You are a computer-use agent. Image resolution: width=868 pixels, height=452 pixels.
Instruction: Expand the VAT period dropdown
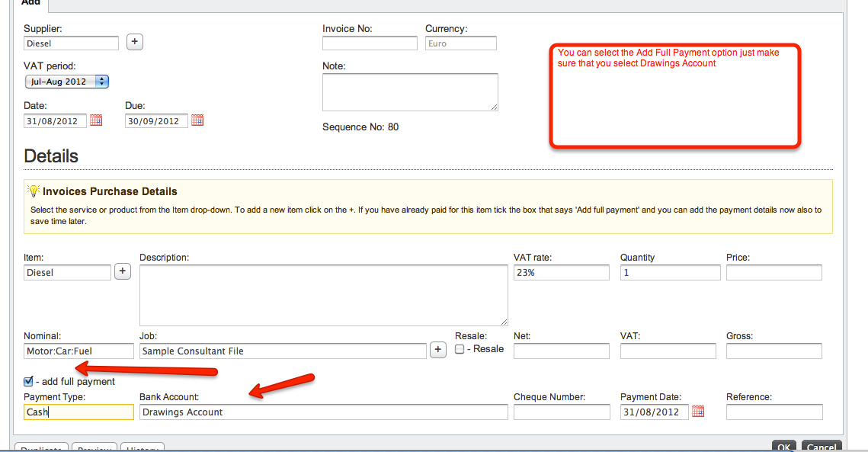click(66, 82)
